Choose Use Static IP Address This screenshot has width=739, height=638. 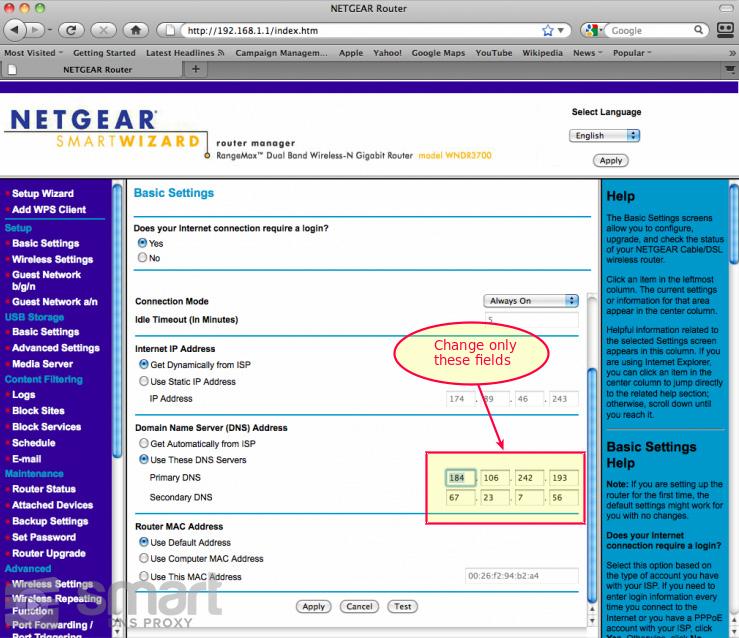click(x=144, y=381)
